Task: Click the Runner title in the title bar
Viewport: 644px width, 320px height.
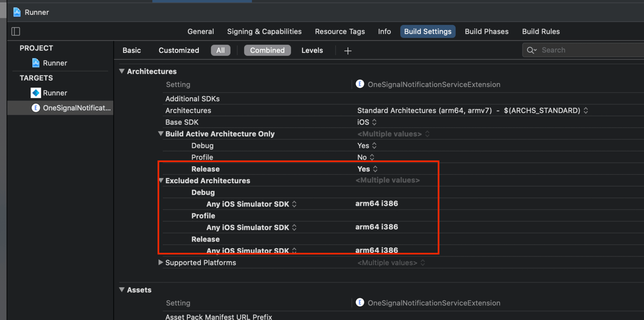Action: point(37,12)
